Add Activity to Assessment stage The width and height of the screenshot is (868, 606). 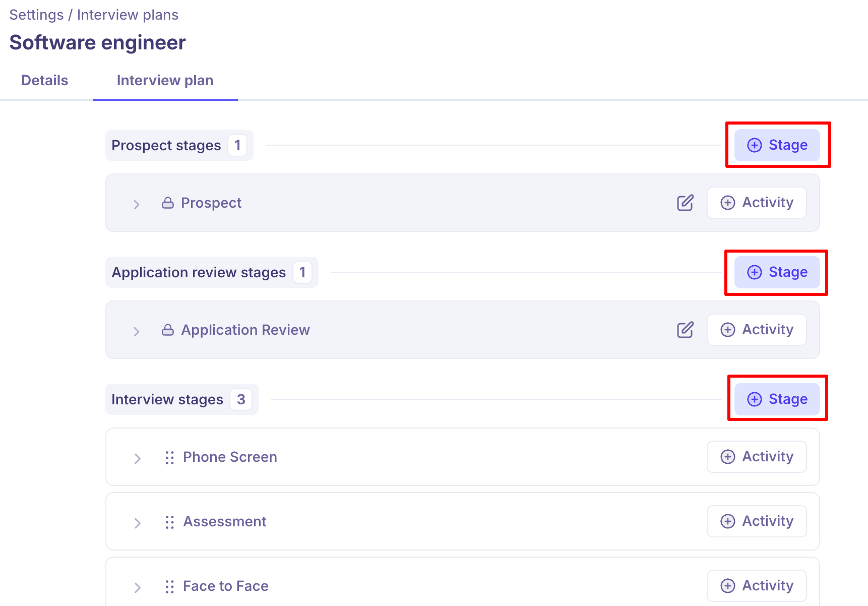click(757, 521)
